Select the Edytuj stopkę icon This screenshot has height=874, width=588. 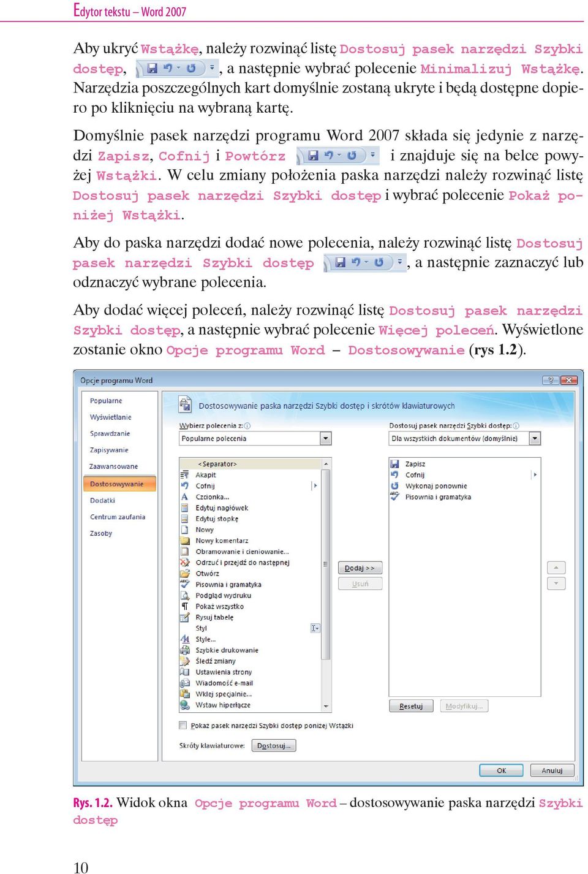pos(184,519)
